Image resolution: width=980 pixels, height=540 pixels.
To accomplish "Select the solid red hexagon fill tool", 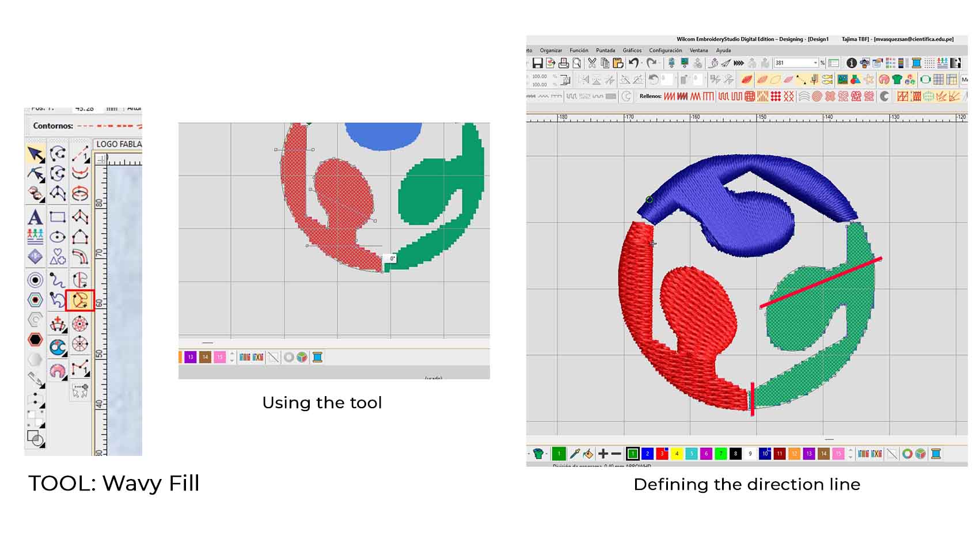I will pos(35,340).
